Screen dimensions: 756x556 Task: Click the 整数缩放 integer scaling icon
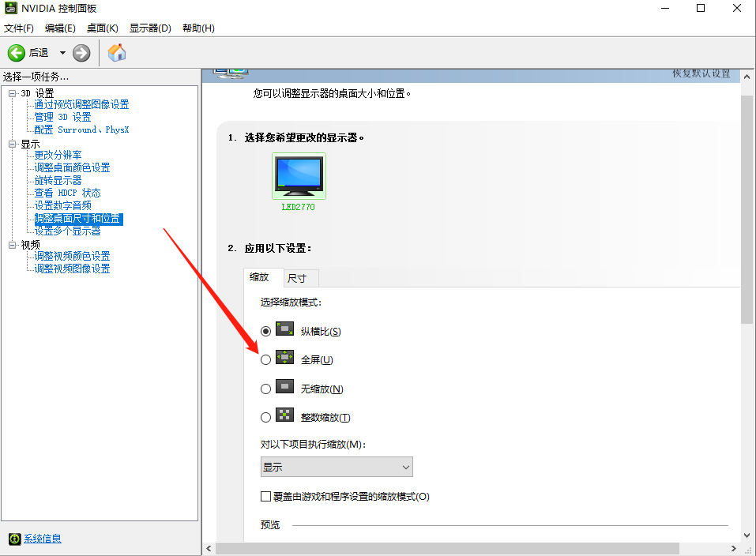pyautogui.click(x=284, y=416)
